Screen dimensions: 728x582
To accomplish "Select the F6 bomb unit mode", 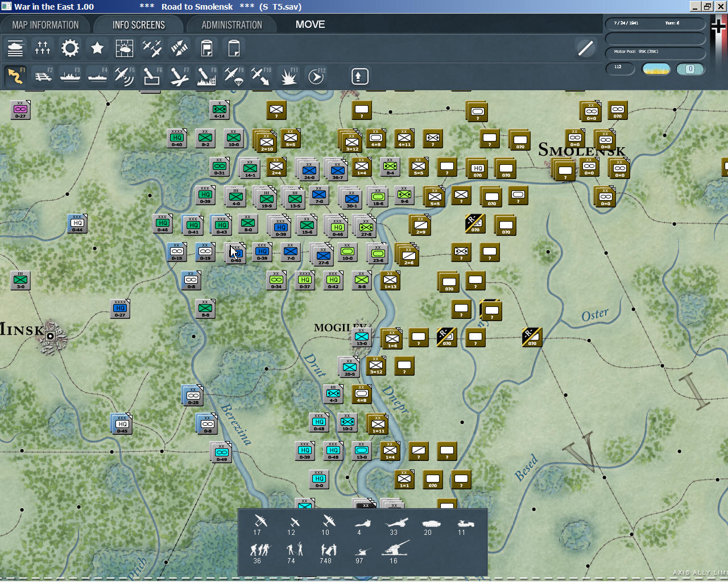I will tap(152, 76).
